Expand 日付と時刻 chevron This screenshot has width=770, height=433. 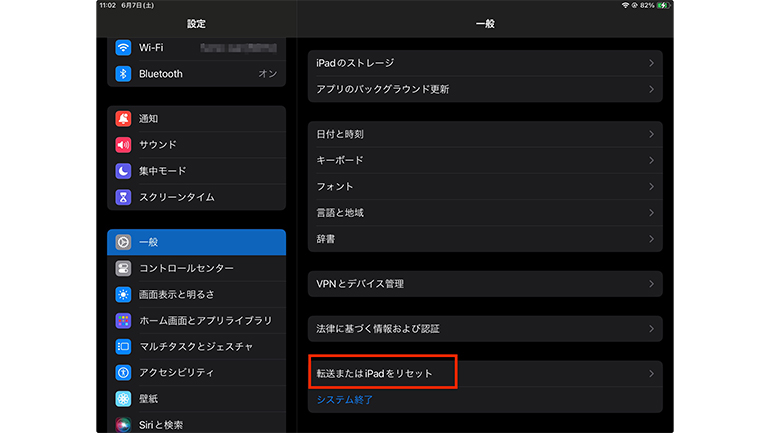click(x=651, y=134)
